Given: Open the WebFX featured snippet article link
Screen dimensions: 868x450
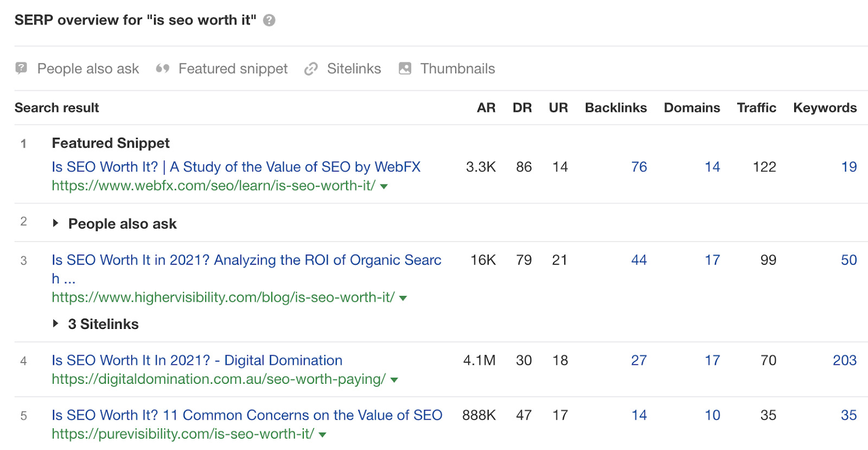Looking at the screenshot, I should [x=236, y=167].
